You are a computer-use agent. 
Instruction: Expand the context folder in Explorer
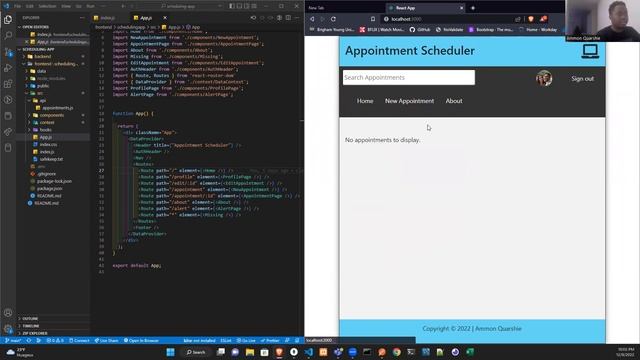pos(47,122)
